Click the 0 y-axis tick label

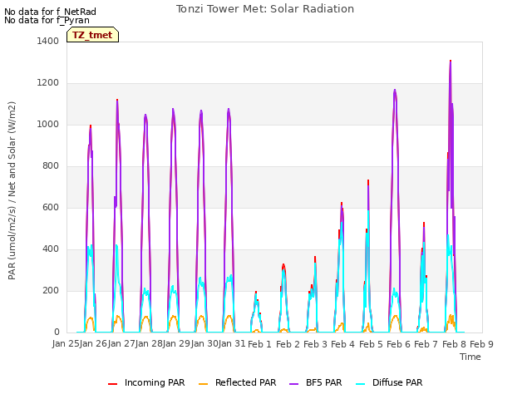57,332
